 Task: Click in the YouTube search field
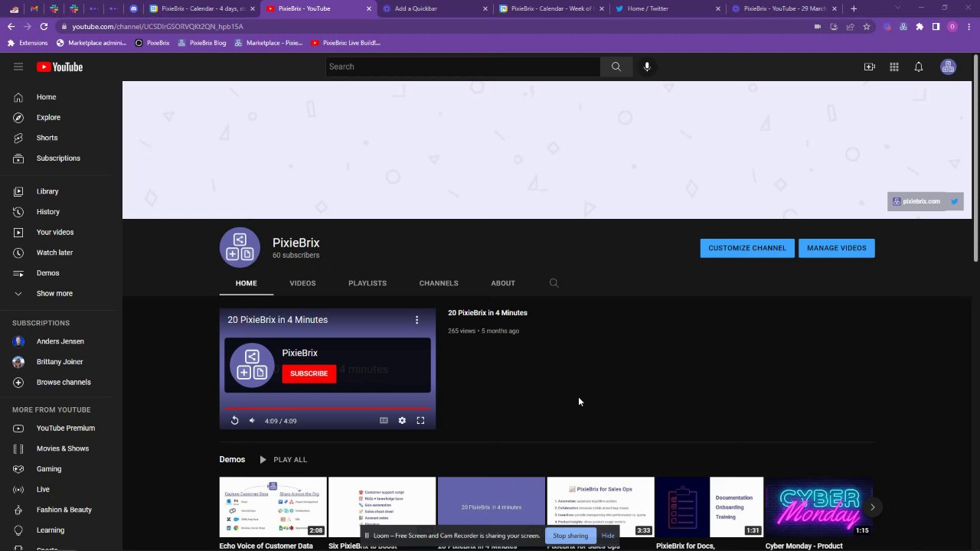pyautogui.click(x=463, y=67)
